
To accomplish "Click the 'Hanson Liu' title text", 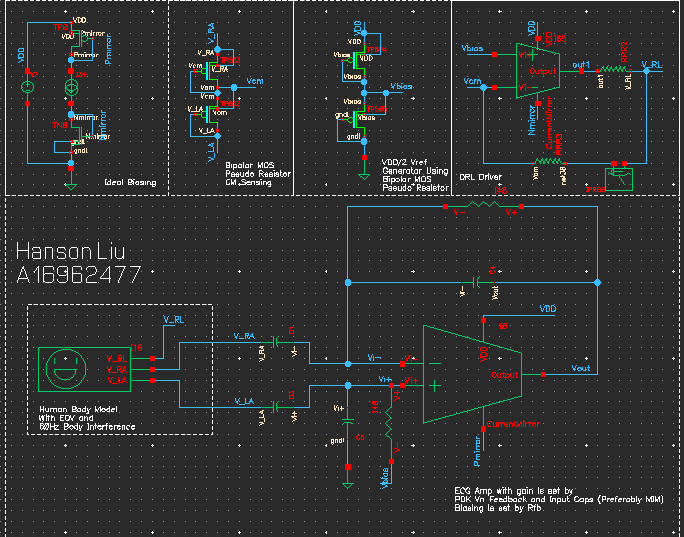I will 71,252.
